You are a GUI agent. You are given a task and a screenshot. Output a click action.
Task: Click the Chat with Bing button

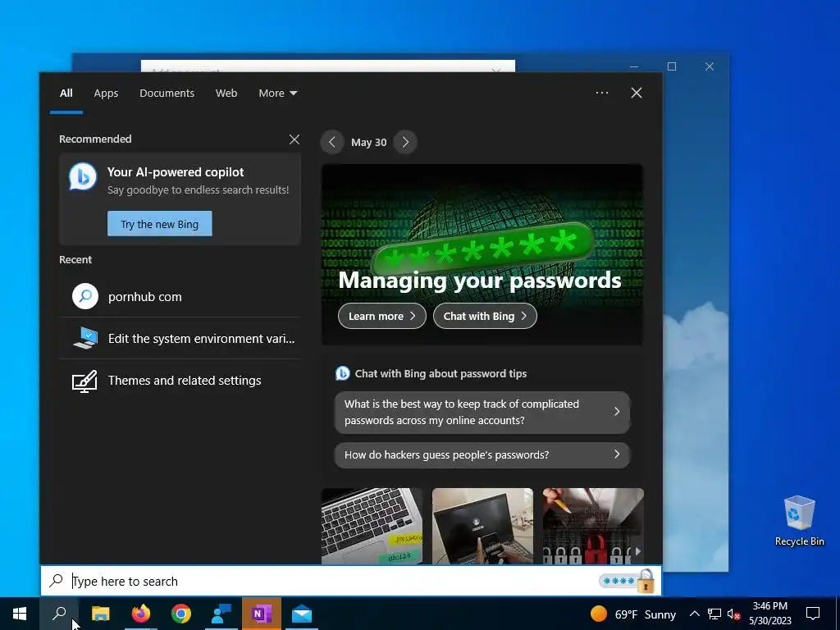pos(485,316)
